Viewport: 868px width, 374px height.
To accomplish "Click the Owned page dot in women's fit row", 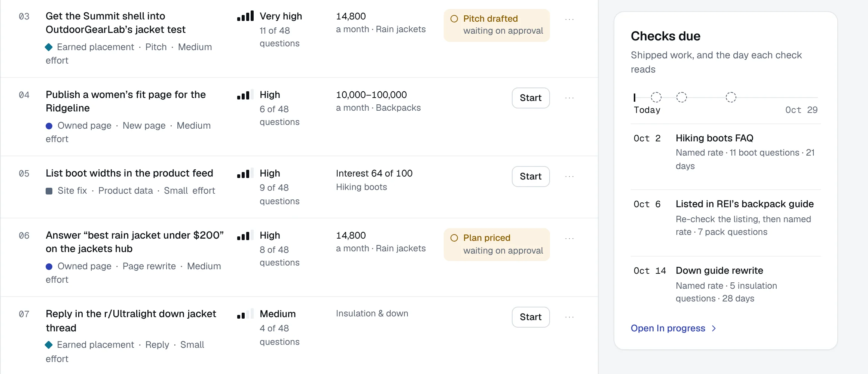I will 49,126.
